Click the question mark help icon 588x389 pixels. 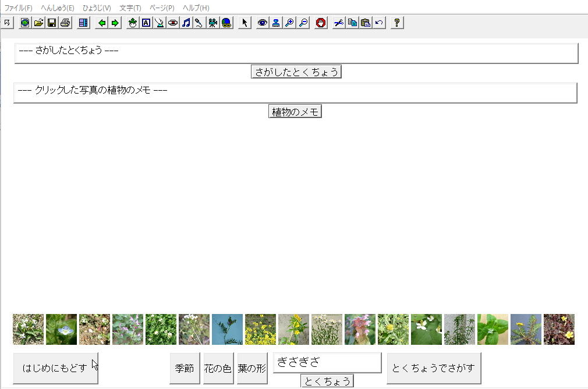click(x=397, y=23)
